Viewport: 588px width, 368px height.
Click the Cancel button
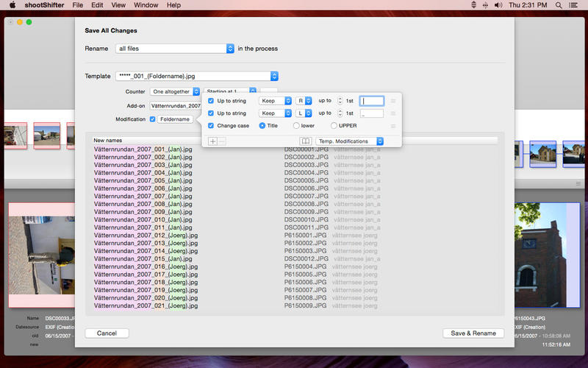[107, 333]
